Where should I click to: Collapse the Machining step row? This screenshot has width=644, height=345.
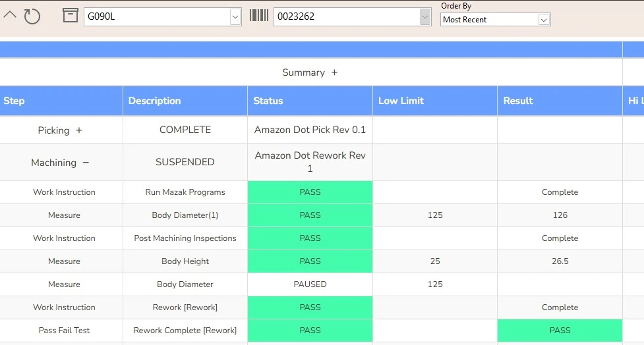coord(86,163)
